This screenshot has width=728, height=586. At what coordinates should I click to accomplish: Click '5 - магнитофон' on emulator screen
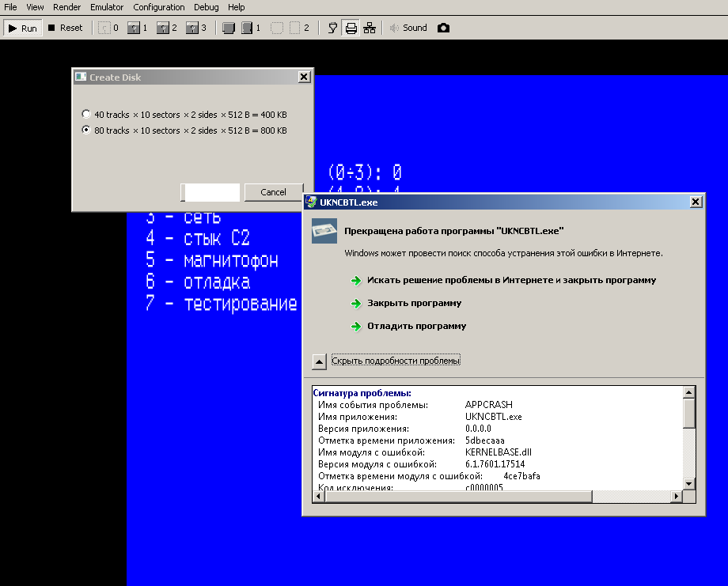click(x=212, y=260)
